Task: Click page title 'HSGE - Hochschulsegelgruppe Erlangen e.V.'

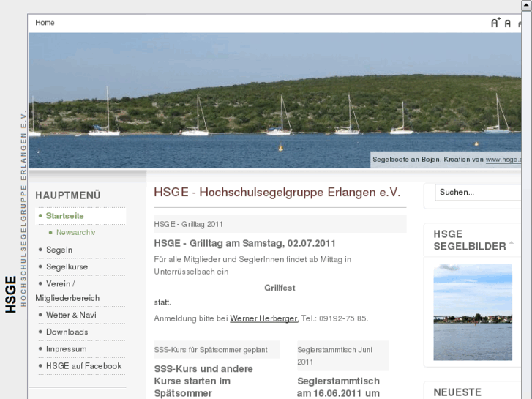Action: coord(277,193)
